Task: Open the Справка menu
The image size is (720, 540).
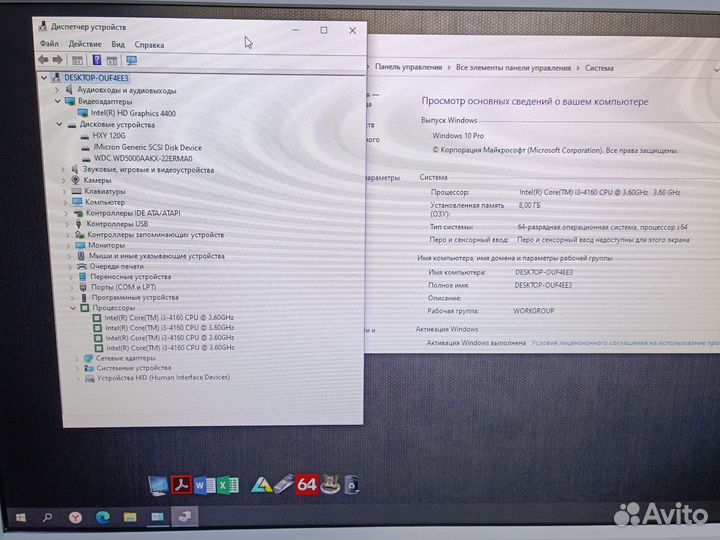Action: 149,45
